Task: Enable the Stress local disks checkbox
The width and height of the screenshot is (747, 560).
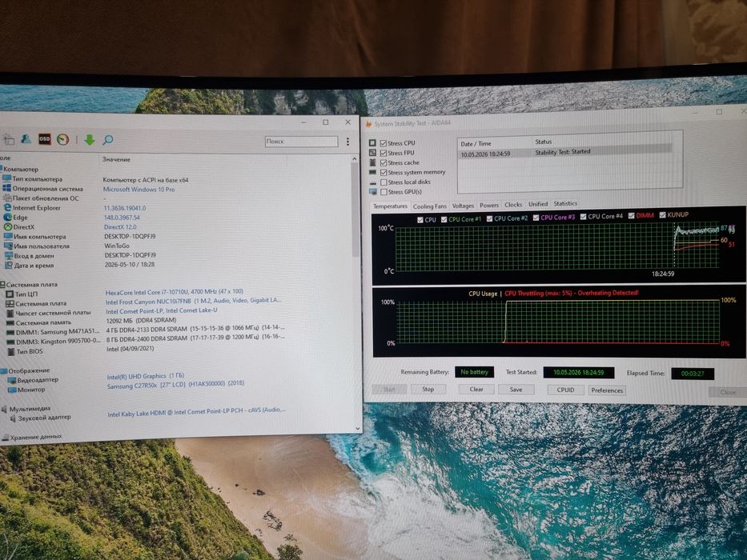Action: click(x=384, y=182)
